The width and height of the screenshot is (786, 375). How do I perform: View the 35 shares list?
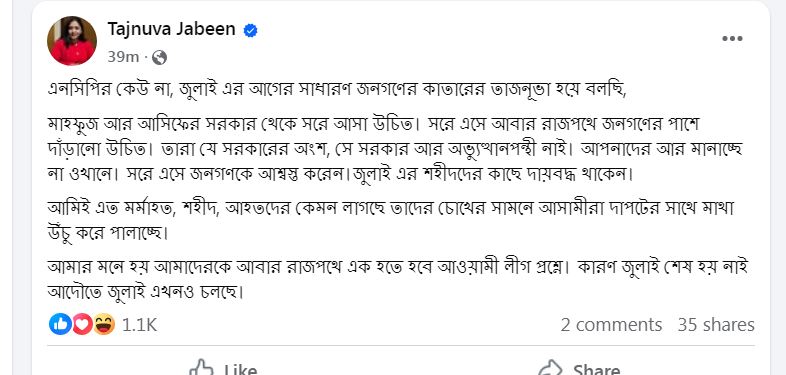716,325
